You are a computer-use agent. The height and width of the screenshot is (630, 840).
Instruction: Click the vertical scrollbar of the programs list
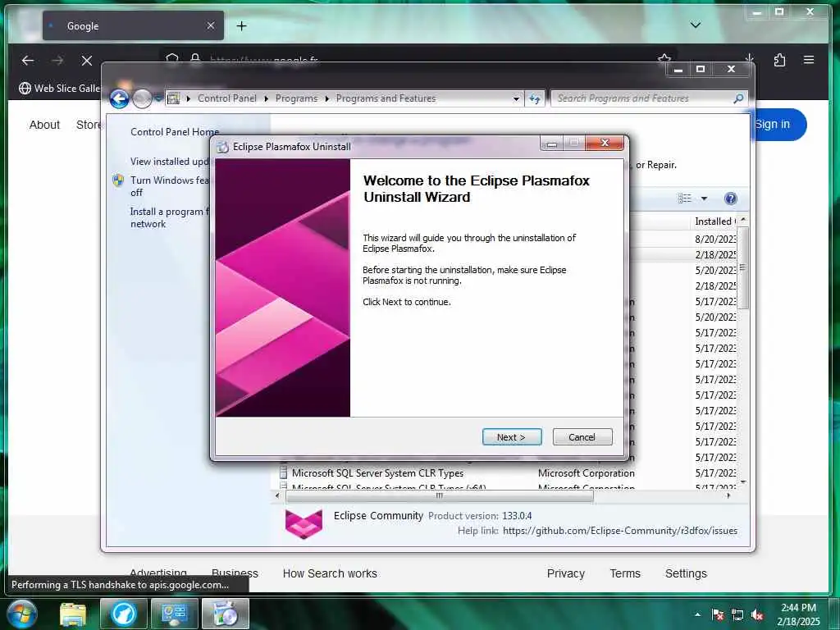(743, 267)
